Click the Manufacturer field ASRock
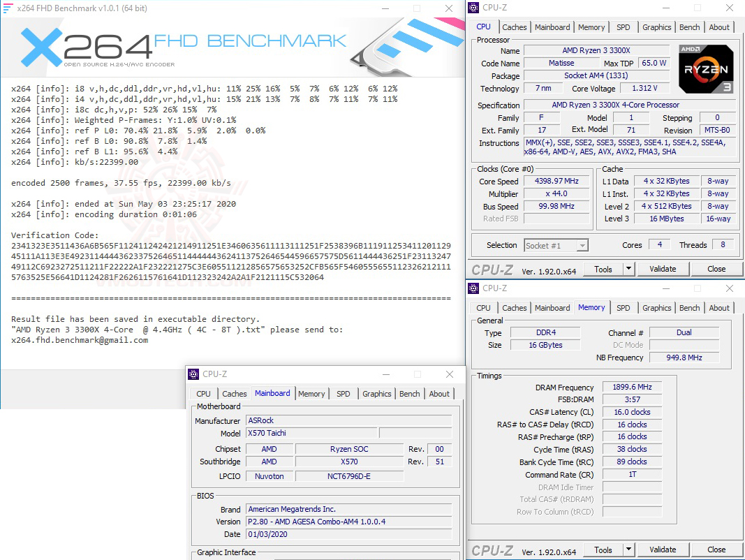 pyautogui.click(x=348, y=421)
